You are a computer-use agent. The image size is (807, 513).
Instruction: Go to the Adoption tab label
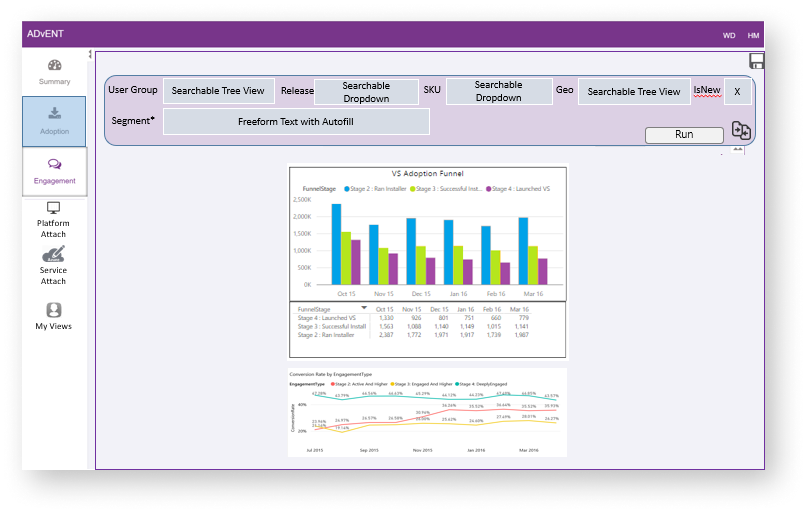(x=55, y=131)
